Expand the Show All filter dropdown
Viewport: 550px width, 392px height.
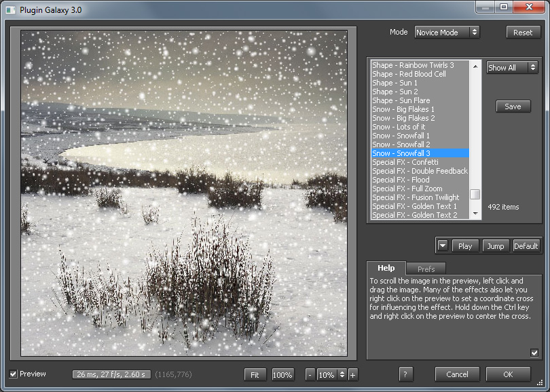coord(512,68)
